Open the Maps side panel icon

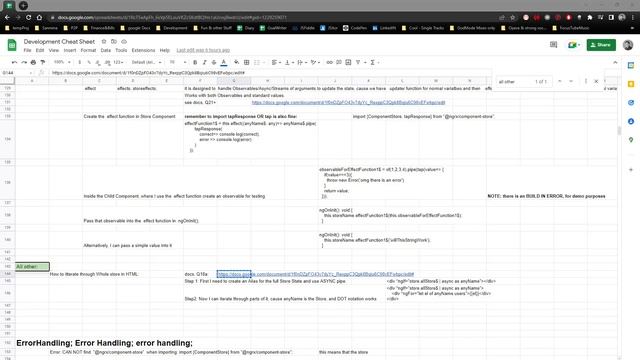pyautogui.click(x=631, y=140)
